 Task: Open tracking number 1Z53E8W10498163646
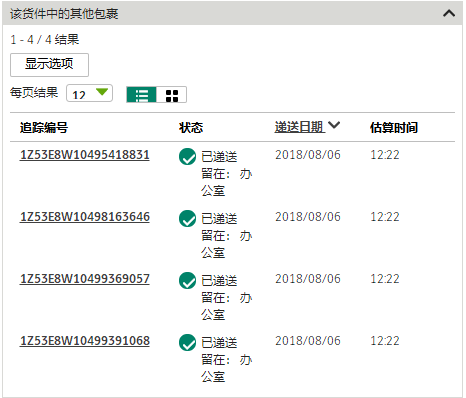coord(85,217)
